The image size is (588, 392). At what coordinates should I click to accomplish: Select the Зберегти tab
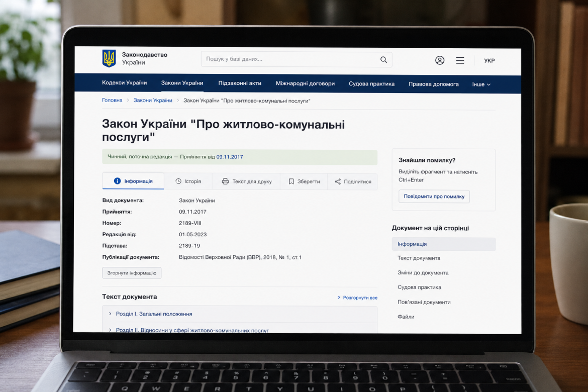point(304,181)
